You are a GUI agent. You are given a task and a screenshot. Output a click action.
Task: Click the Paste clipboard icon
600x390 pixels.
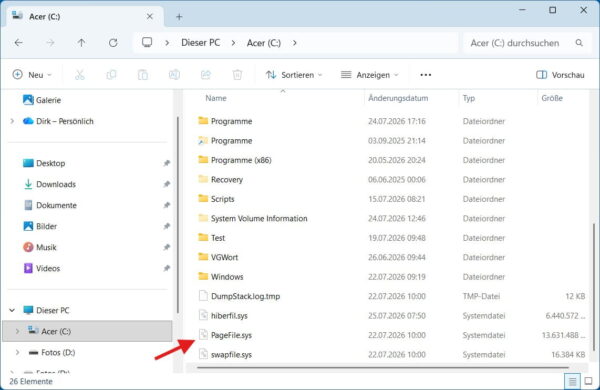143,75
